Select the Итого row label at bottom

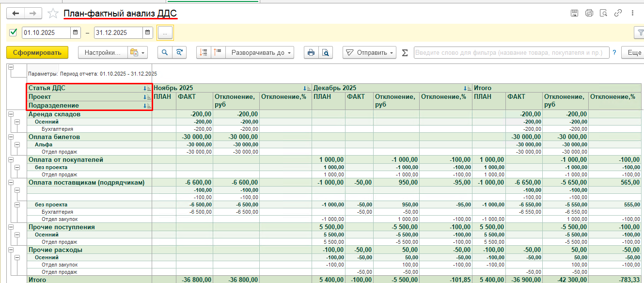pos(37,280)
